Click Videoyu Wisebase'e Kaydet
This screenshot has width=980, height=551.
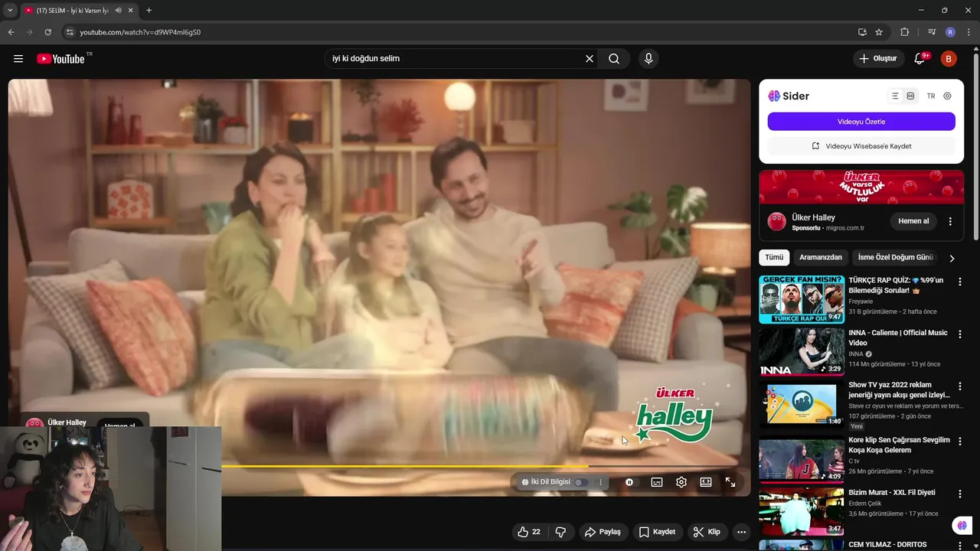[x=861, y=146]
